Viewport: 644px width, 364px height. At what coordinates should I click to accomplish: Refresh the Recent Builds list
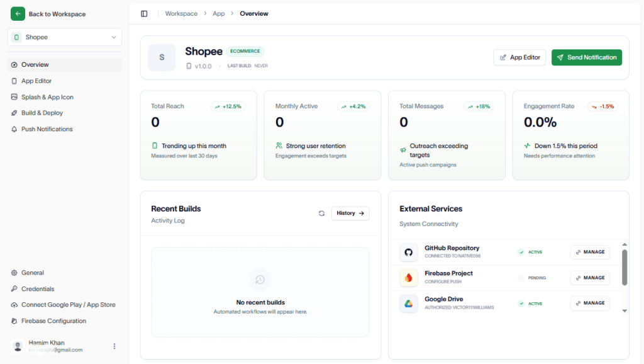[321, 213]
